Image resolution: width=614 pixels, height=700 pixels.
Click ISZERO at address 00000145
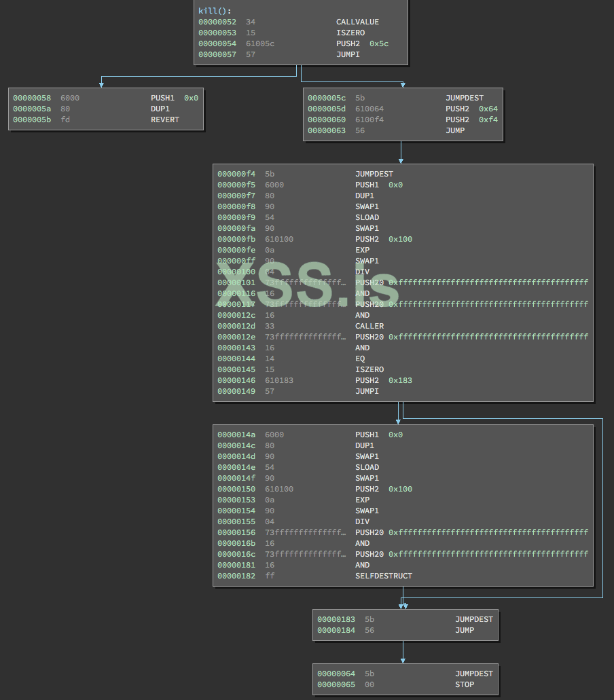tap(369, 369)
